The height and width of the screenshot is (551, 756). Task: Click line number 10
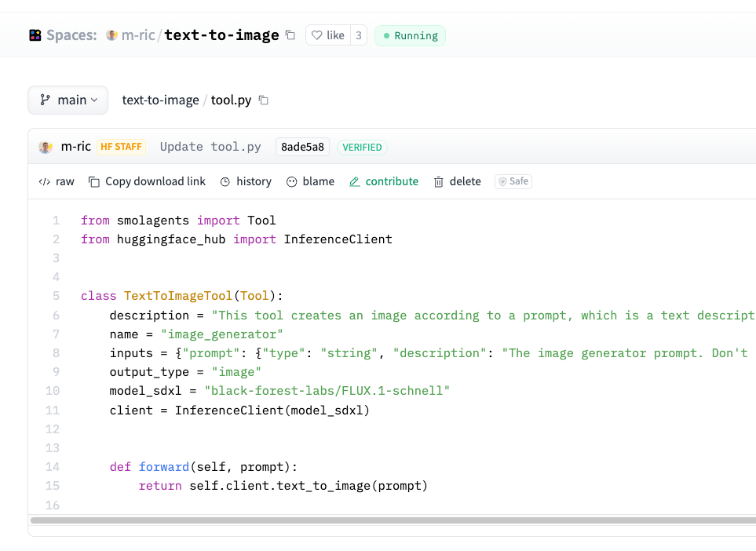pyautogui.click(x=53, y=390)
